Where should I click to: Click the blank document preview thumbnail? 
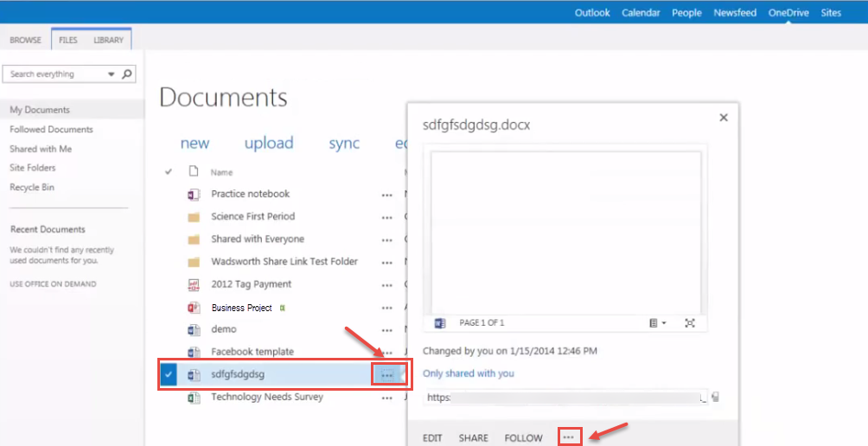[565, 233]
